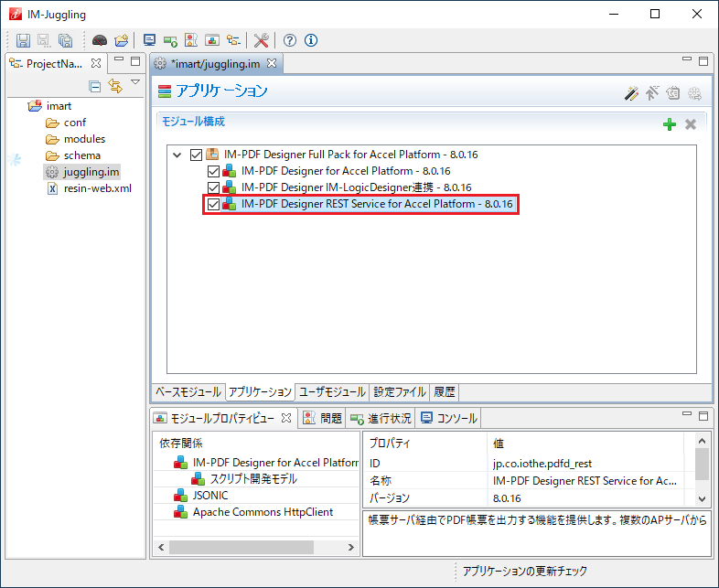
Task: Click the problems view toolbar icon
Action: 191,40
